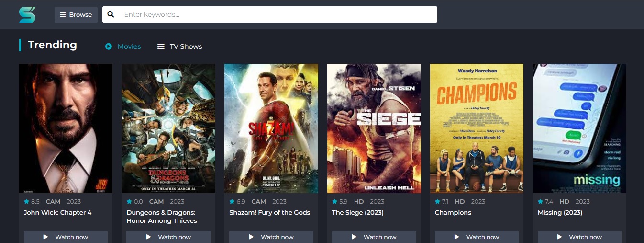Screen dimensions: 644x243
Task: Click the Trending section heading
Action: click(x=52, y=45)
